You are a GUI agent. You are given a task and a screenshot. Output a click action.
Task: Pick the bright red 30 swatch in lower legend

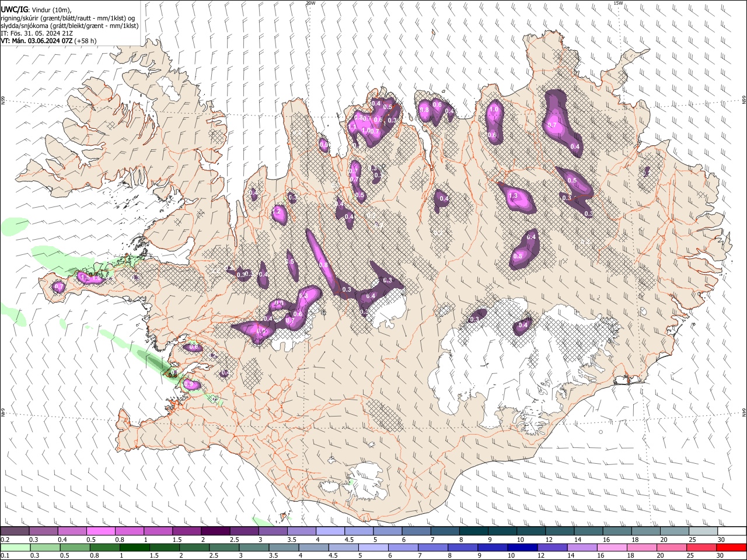coord(731,547)
